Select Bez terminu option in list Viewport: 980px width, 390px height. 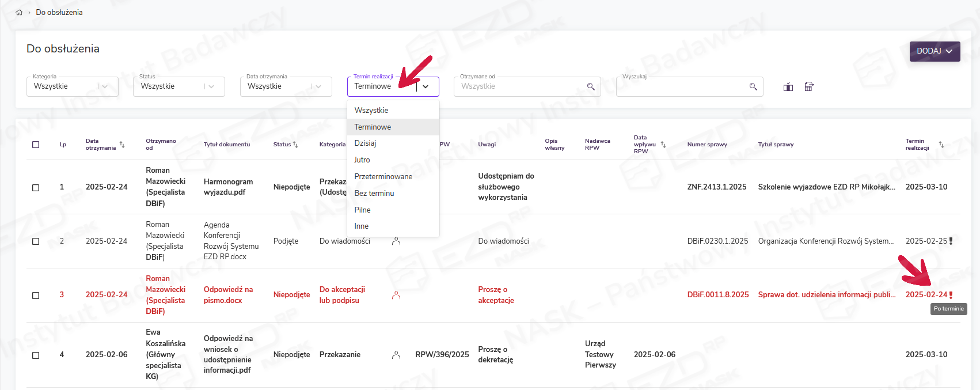click(x=374, y=194)
